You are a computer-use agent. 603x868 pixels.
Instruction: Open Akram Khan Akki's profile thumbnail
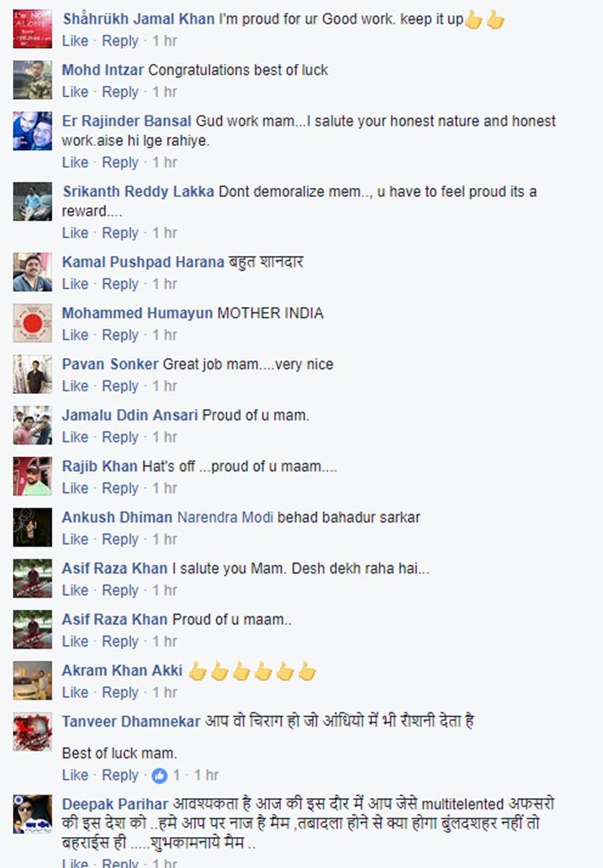pos(33,681)
